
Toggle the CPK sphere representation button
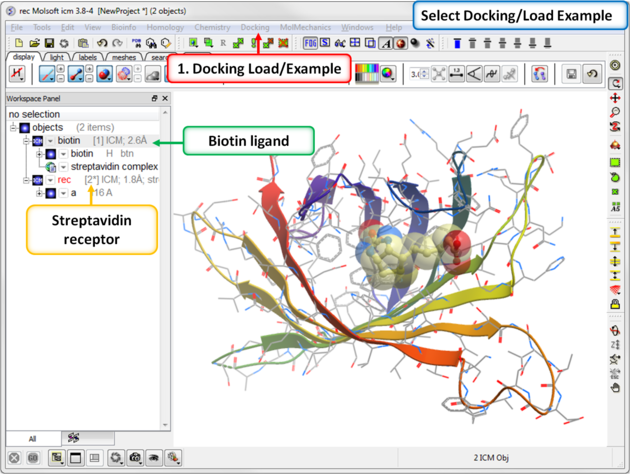102,75
